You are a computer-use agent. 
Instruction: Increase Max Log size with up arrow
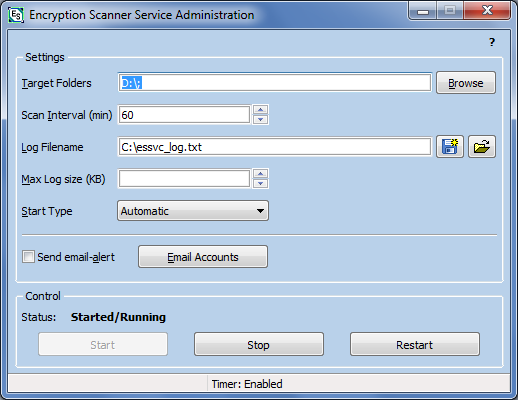coord(260,174)
